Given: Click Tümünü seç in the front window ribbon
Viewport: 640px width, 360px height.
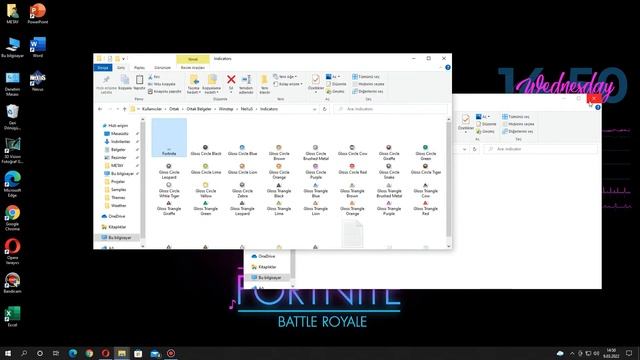Looking at the screenshot, I should [x=366, y=77].
